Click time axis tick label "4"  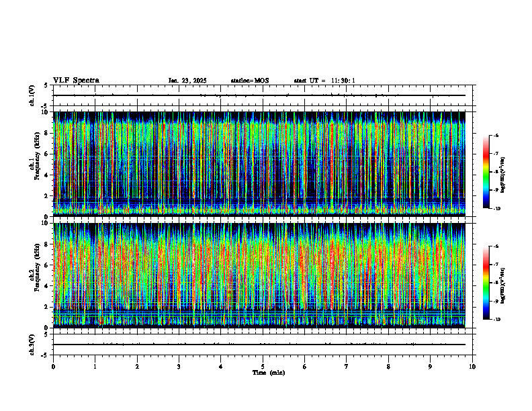(221, 367)
